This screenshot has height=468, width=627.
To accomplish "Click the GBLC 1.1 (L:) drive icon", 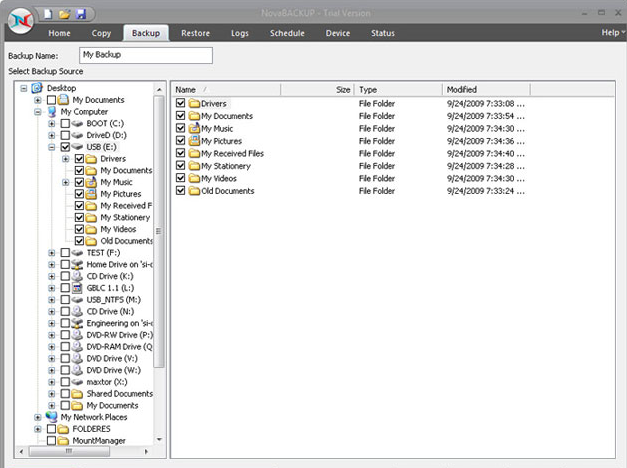I will [77, 288].
